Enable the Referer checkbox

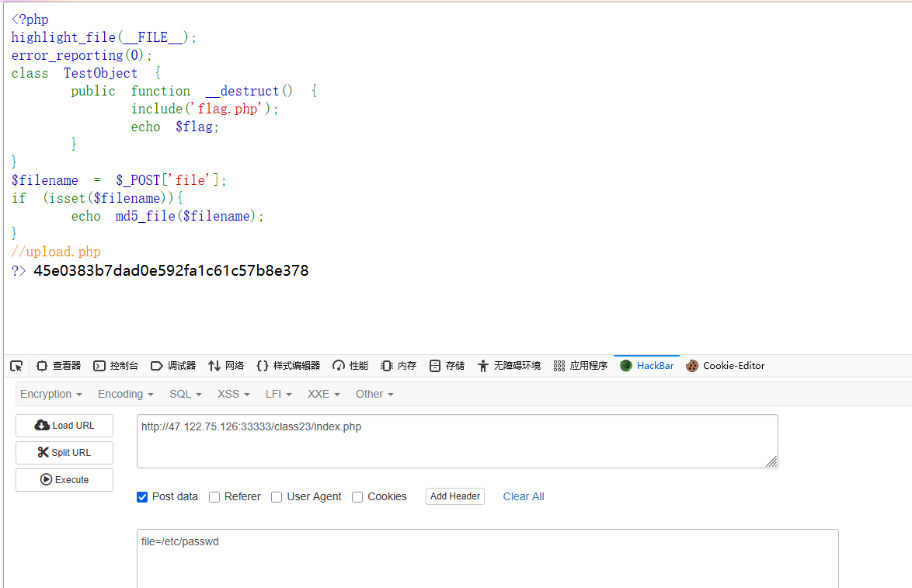pos(214,497)
